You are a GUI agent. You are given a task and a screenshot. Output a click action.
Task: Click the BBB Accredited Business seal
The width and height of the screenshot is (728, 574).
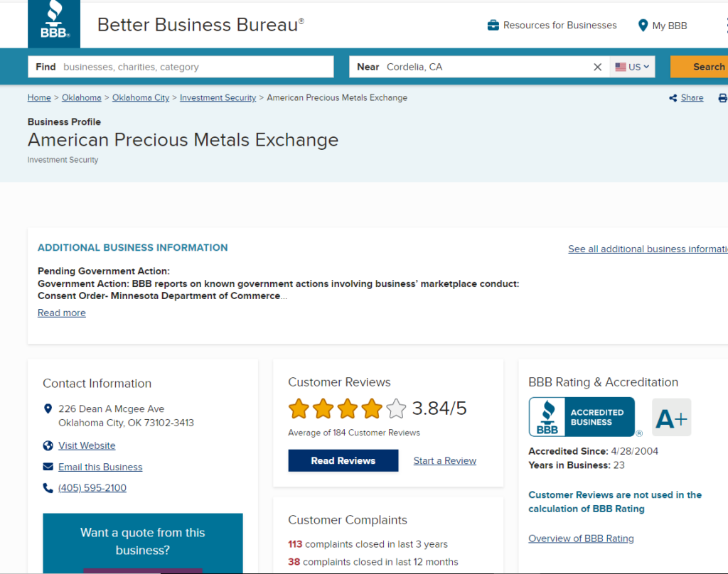(582, 417)
